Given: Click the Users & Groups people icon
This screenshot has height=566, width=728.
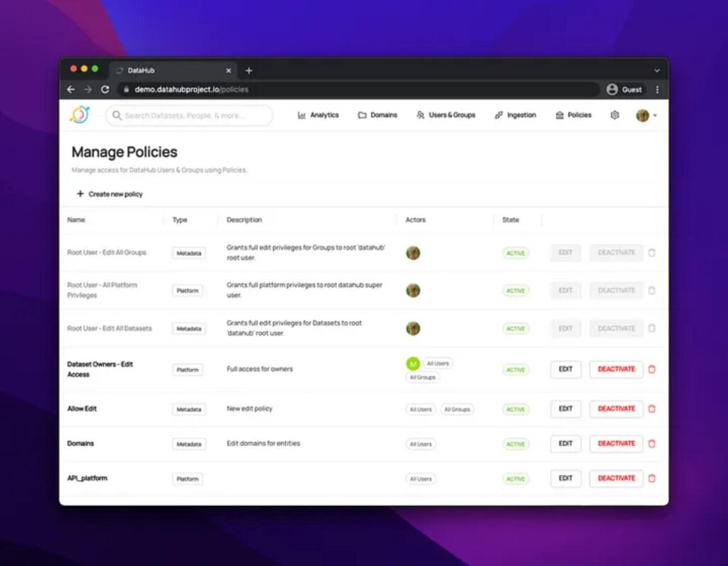Looking at the screenshot, I should [x=422, y=114].
